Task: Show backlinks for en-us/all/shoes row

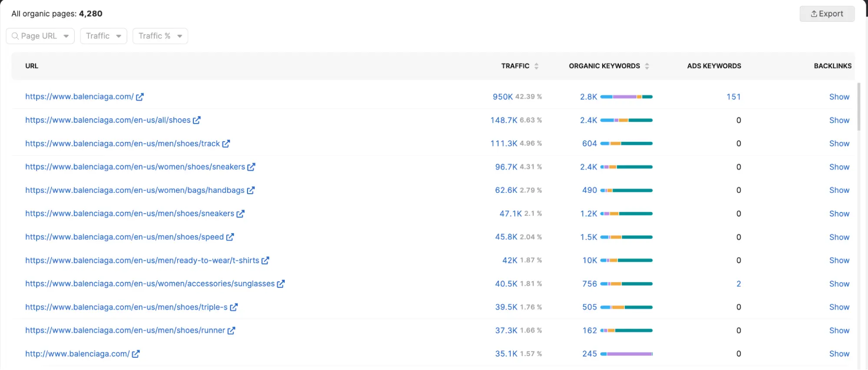Action: tap(839, 120)
